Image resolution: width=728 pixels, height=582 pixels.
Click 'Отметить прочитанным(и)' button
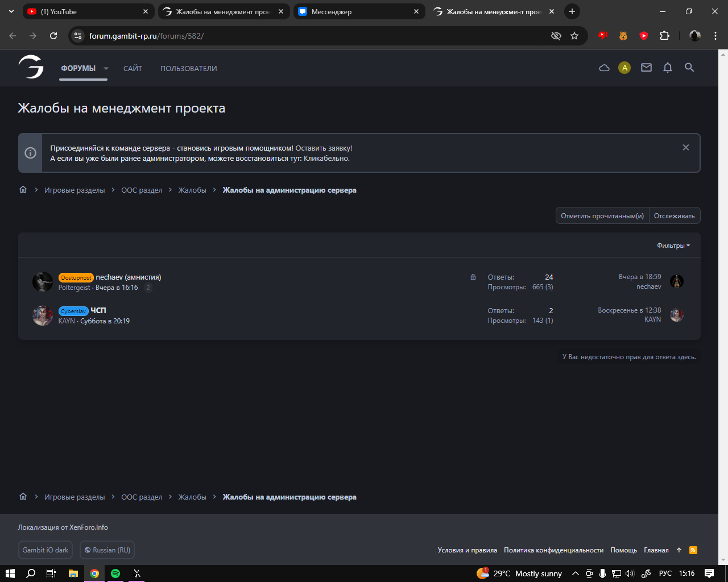click(602, 216)
